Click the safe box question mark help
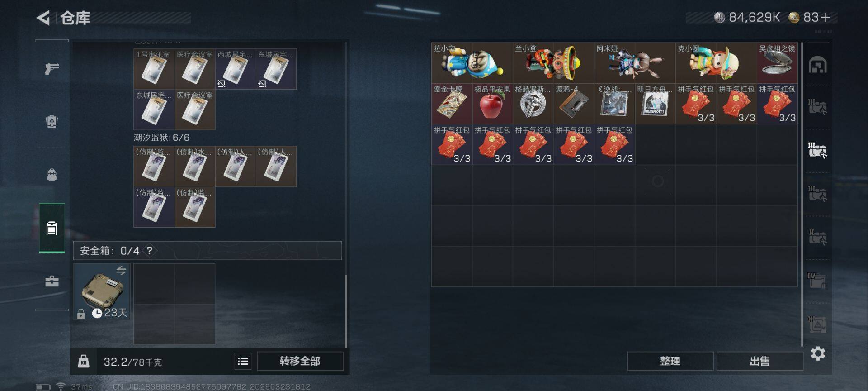This screenshot has height=391, width=868. pyautogui.click(x=150, y=250)
